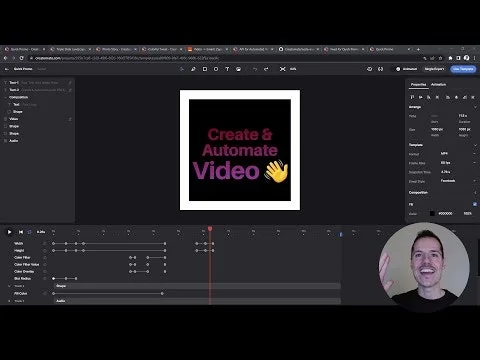
Task: Click the dynamic icon on Text-1 layer
Action: (70, 83)
